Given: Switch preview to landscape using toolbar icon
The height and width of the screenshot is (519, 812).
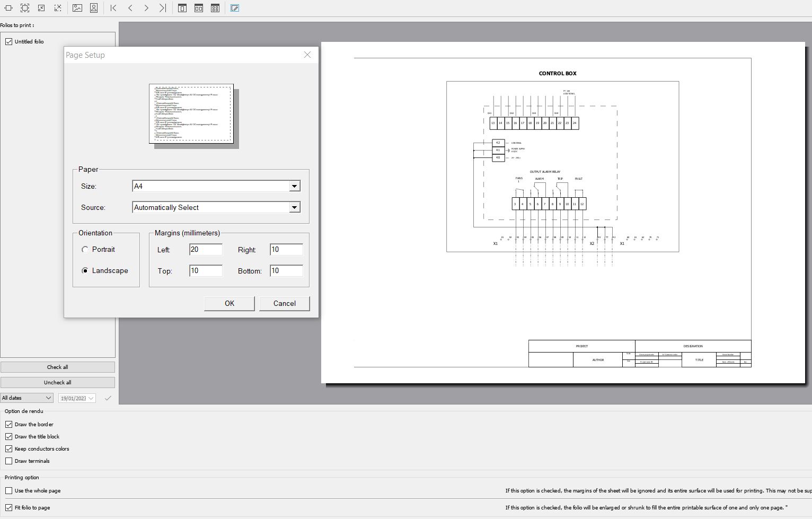Looking at the screenshot, I should 77,8.
